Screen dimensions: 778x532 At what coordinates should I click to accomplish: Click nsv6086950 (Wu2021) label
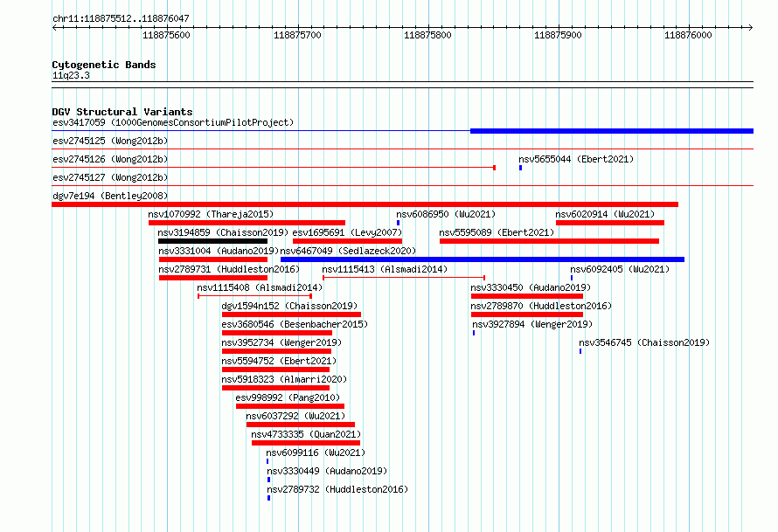pyautogui.click(x=446, y=214)
